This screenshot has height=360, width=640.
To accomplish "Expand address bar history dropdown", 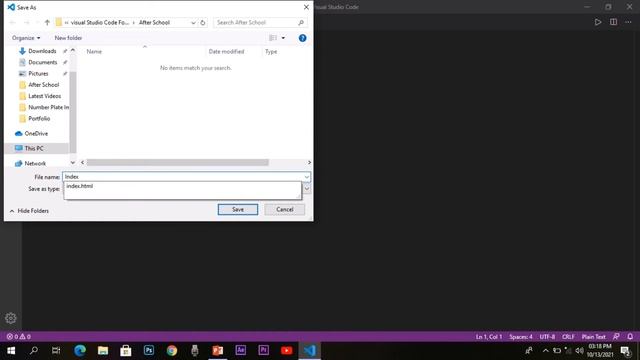I will [x=193, y=22].
